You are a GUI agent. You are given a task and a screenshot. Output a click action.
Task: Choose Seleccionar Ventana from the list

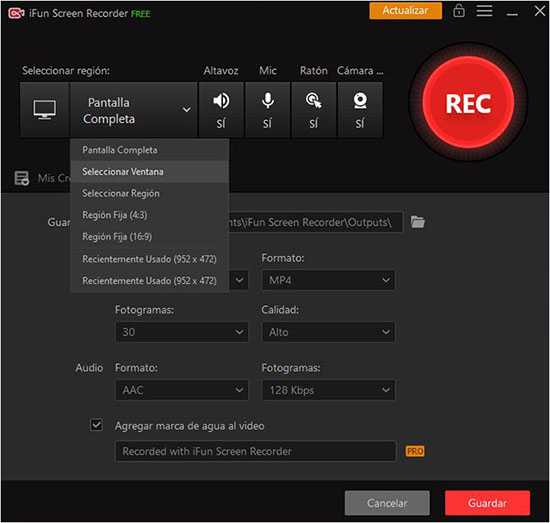(150, 172)
